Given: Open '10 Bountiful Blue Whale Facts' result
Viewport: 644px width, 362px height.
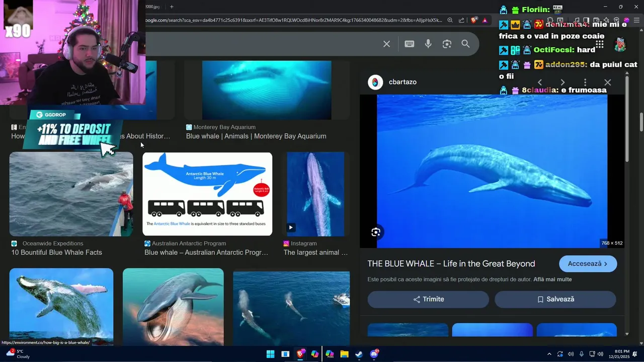Looking at the screenshot, I should (x=57, y=252).
